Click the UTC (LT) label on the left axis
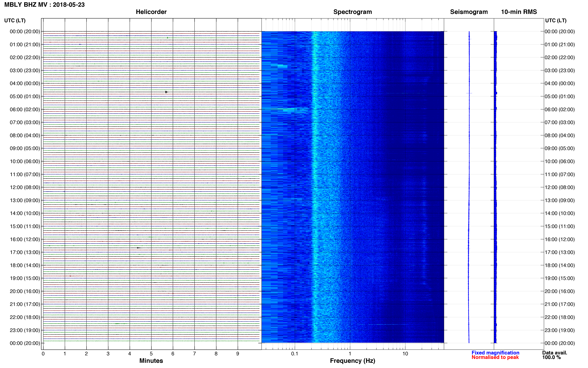 15,20
